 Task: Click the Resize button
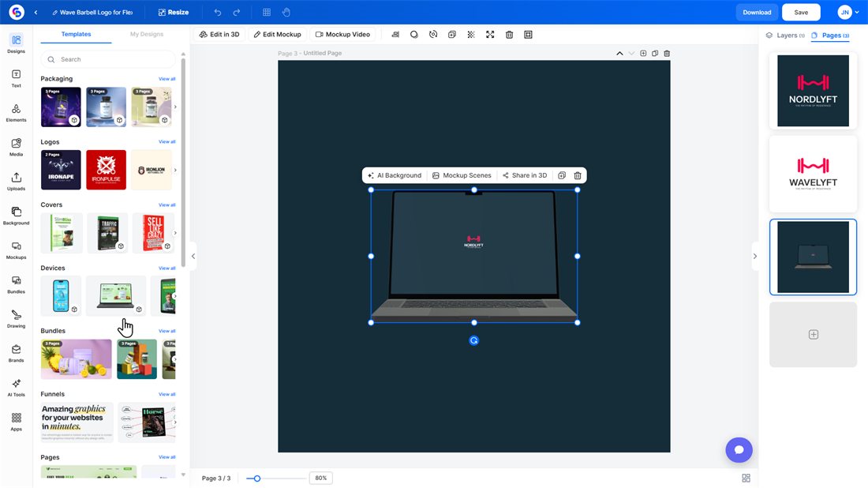174,12
